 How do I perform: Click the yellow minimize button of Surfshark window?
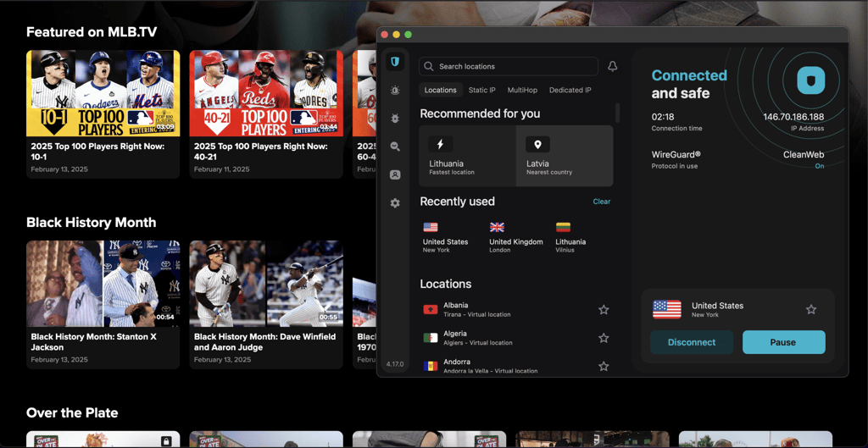tap(396, 34)
